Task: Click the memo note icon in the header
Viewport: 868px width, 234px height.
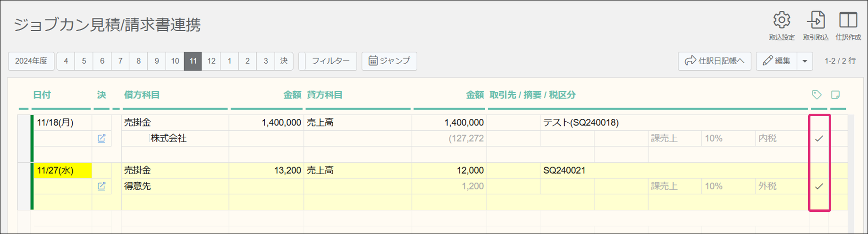Action: (x=835, y=95)
